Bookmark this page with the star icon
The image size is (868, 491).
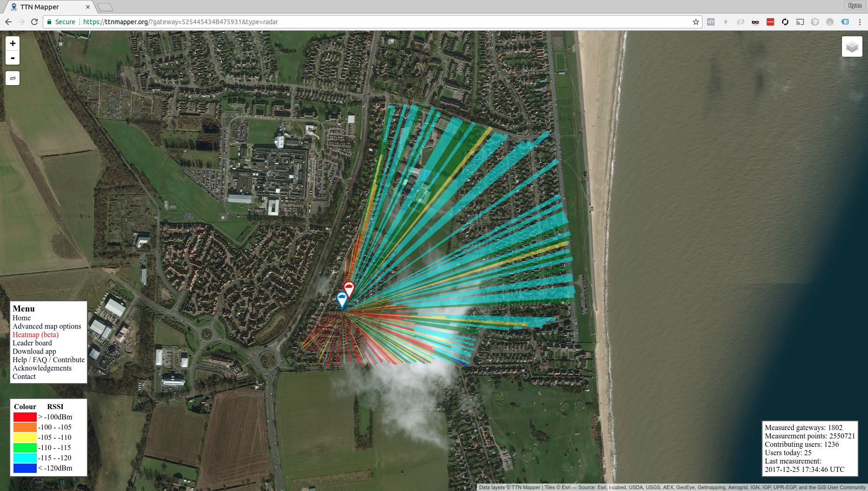pyautogui.click(x=696, y=22)
